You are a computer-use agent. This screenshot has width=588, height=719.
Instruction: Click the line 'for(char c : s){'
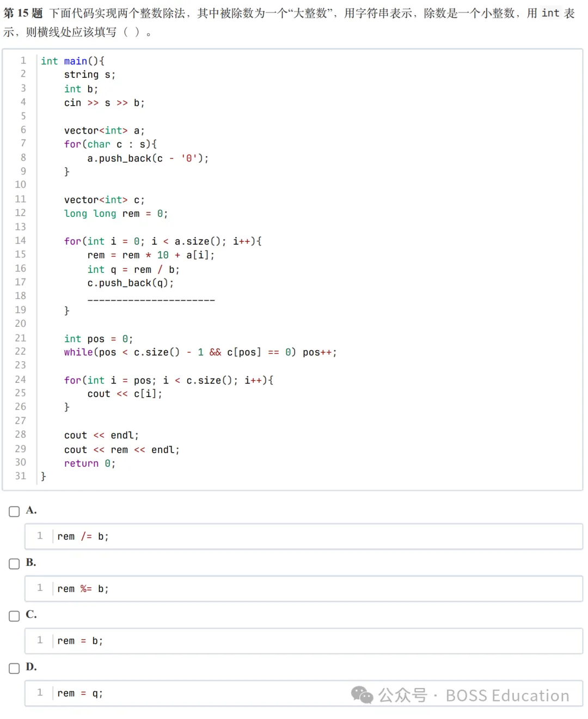tap(111, 144)
